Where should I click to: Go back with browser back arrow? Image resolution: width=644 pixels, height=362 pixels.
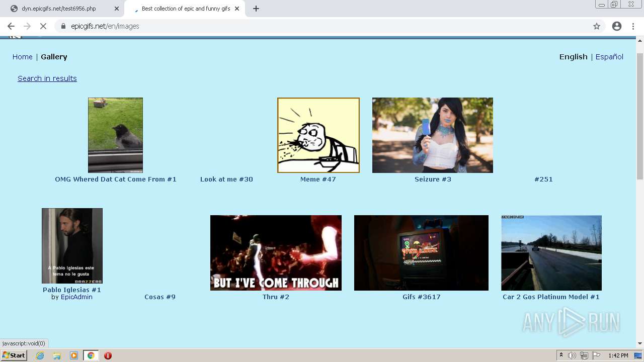11,26
